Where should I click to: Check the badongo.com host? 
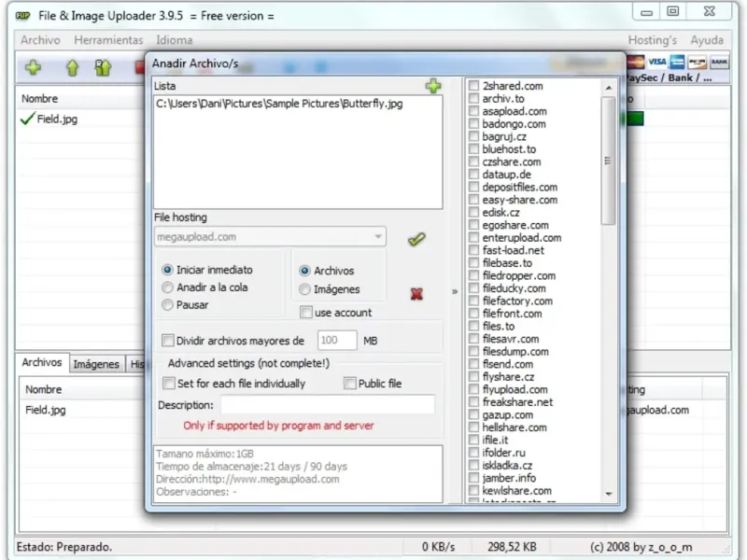point(473,124)
